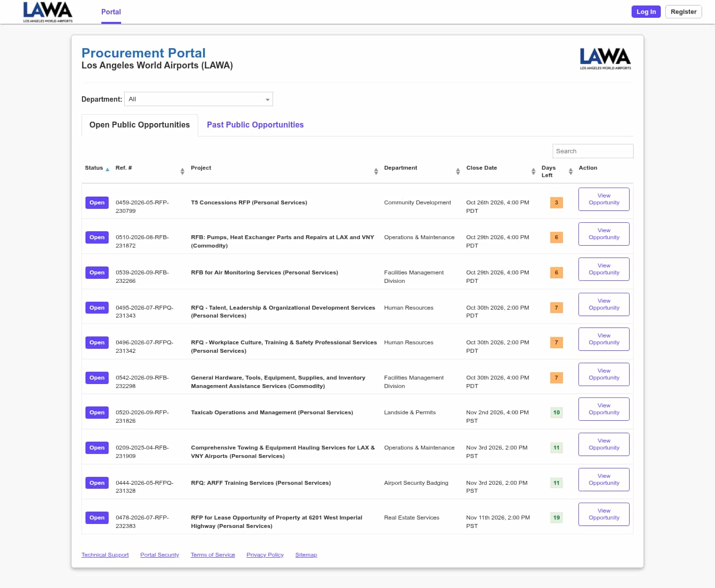Open the Privacy Policy link
This screenshot has height=588, width=715.
pos(265,555)
